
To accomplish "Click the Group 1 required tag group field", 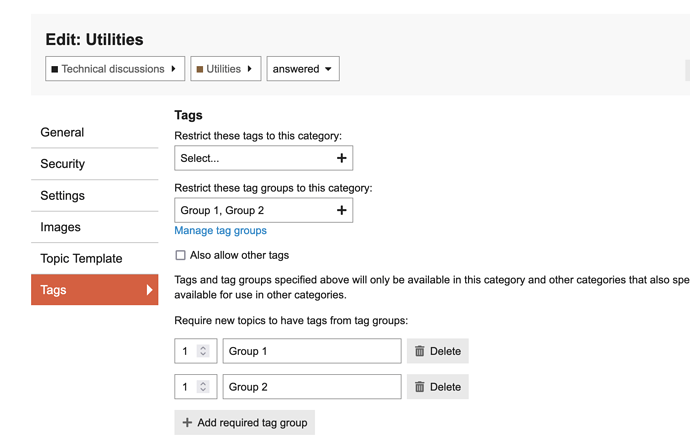I will point(312,351).
